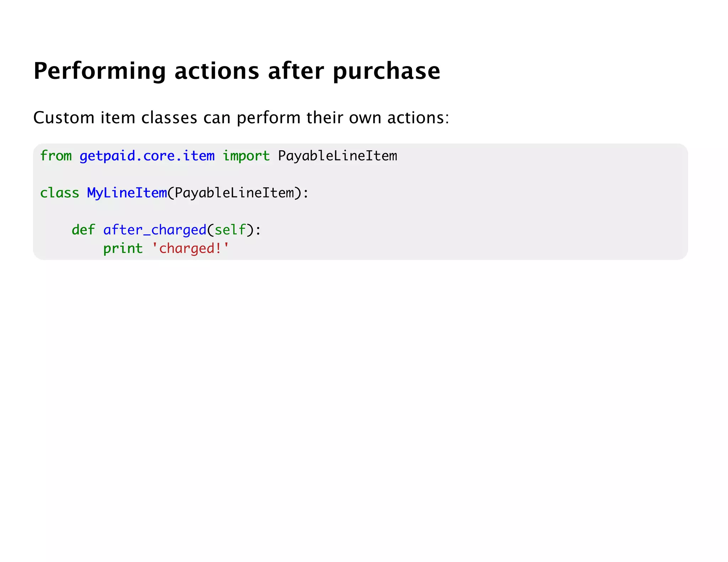Click the "class" keyword in the code
The height and width of the screenshot is (562, 728).
coord(59,193)
